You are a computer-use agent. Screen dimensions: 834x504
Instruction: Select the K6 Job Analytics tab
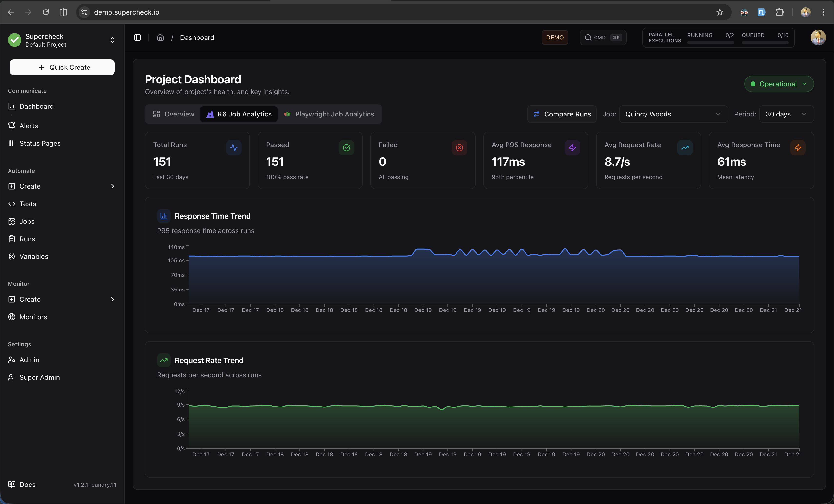pos(239,114)
